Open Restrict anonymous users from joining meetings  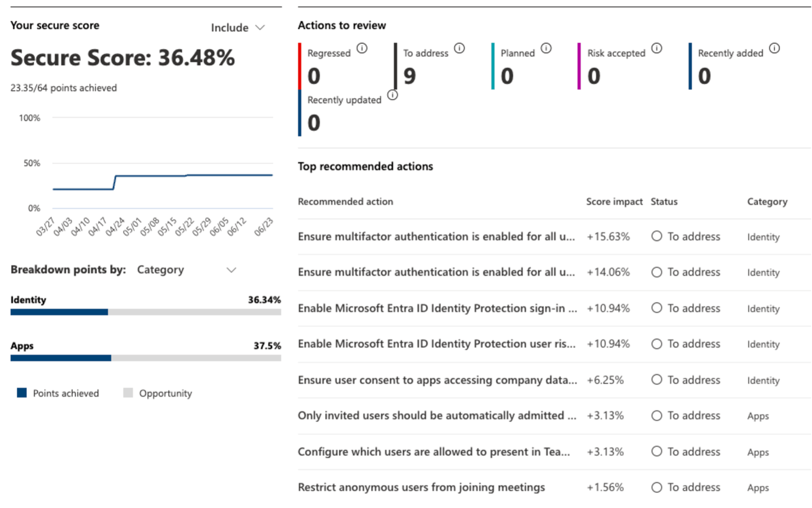pos(421,487)
